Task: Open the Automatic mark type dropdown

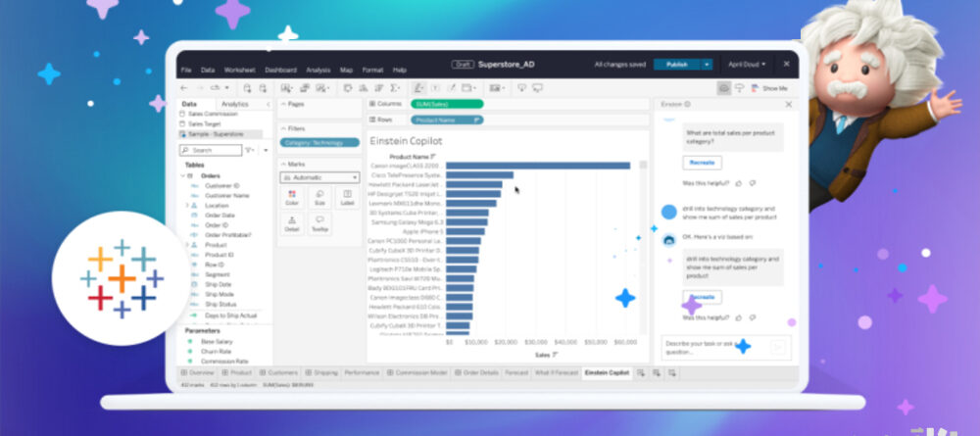Action: [x=319, y=177]
